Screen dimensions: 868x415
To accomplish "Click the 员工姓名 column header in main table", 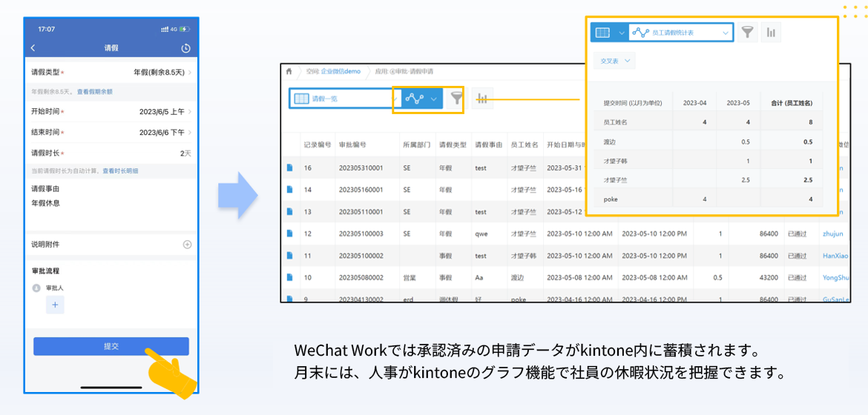I will click(x=525, y=145).
